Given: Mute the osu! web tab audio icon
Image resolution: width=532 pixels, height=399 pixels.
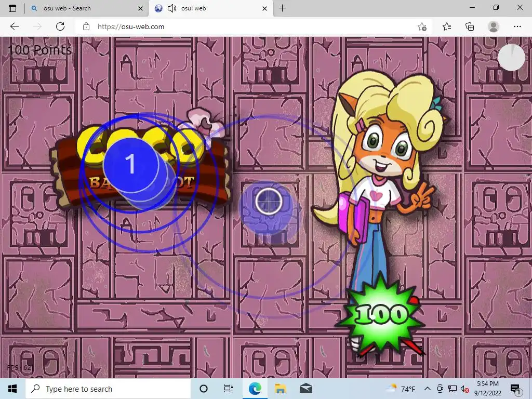Looking at the screenshot, I should (x=172, y=8).
